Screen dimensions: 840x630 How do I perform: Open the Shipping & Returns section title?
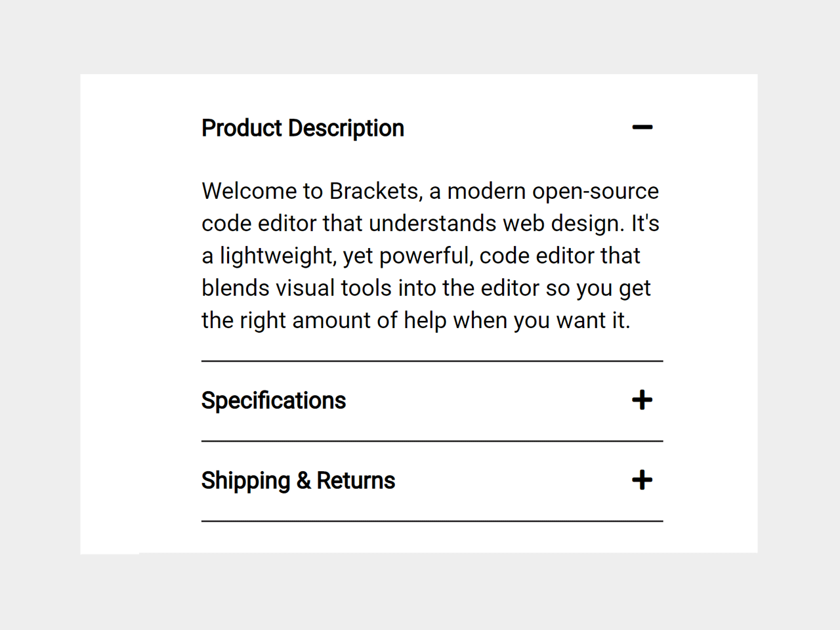(298, 480)
